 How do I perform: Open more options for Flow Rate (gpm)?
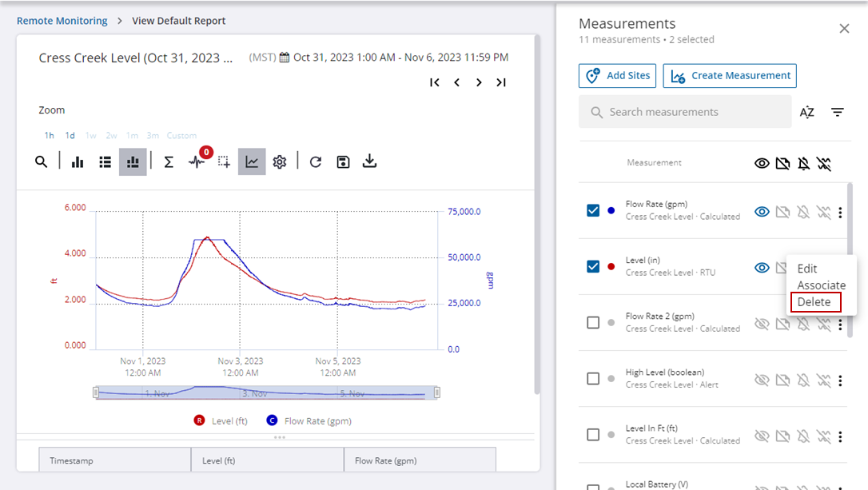840,213
